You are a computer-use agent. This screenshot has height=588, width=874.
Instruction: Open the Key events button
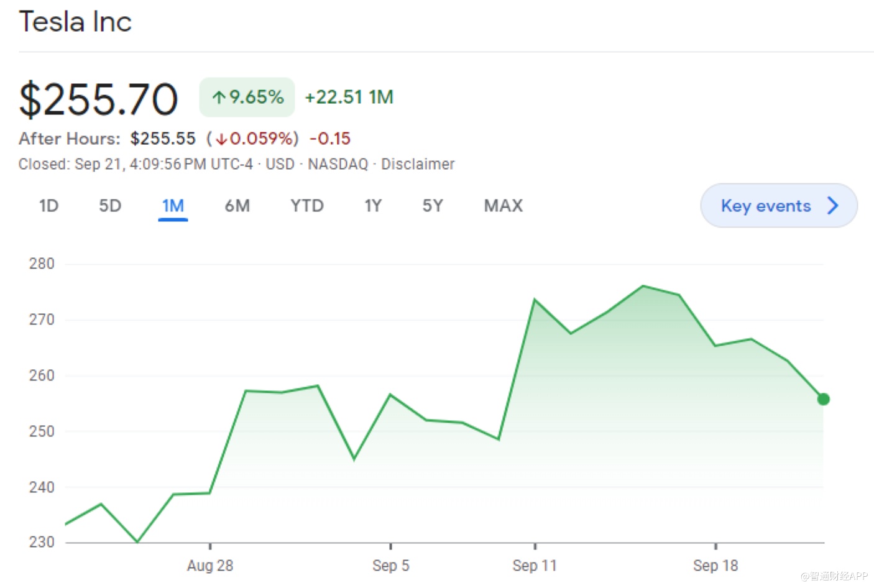pos(766,206)
